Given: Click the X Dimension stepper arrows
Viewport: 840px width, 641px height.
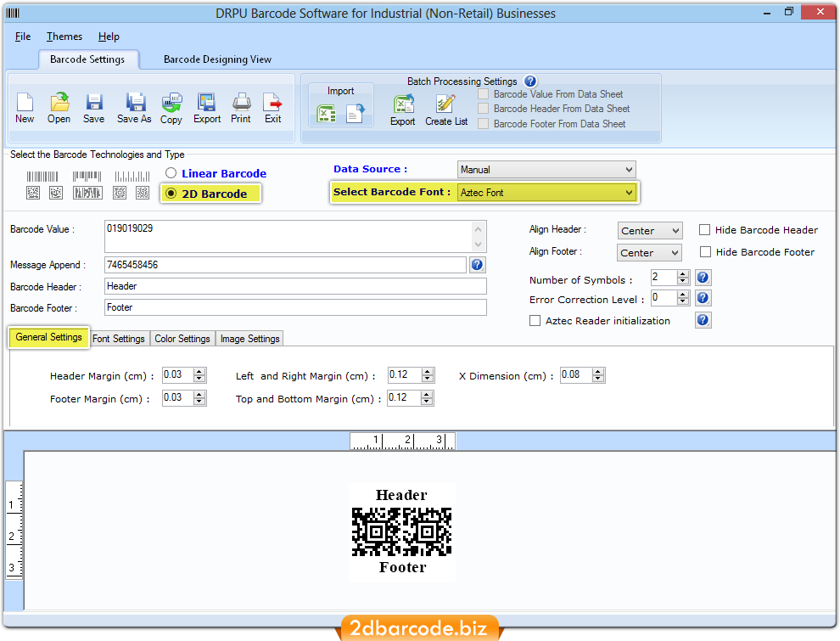Looking at the screenshot, I should [x=598, y=375].
